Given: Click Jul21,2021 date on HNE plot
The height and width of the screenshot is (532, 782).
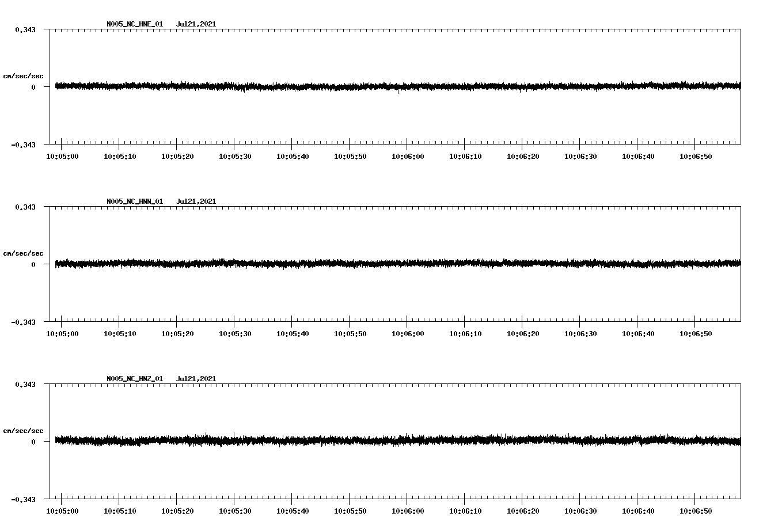Looking at the screenshot, I should 196,24.
